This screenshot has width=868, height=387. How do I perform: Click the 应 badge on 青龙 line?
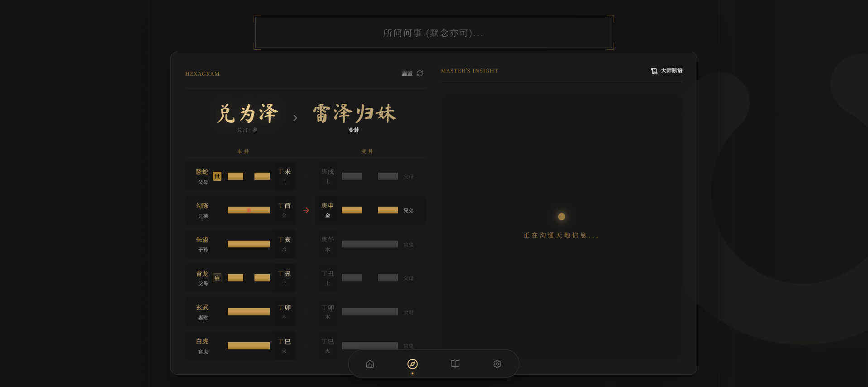(217, 278)
